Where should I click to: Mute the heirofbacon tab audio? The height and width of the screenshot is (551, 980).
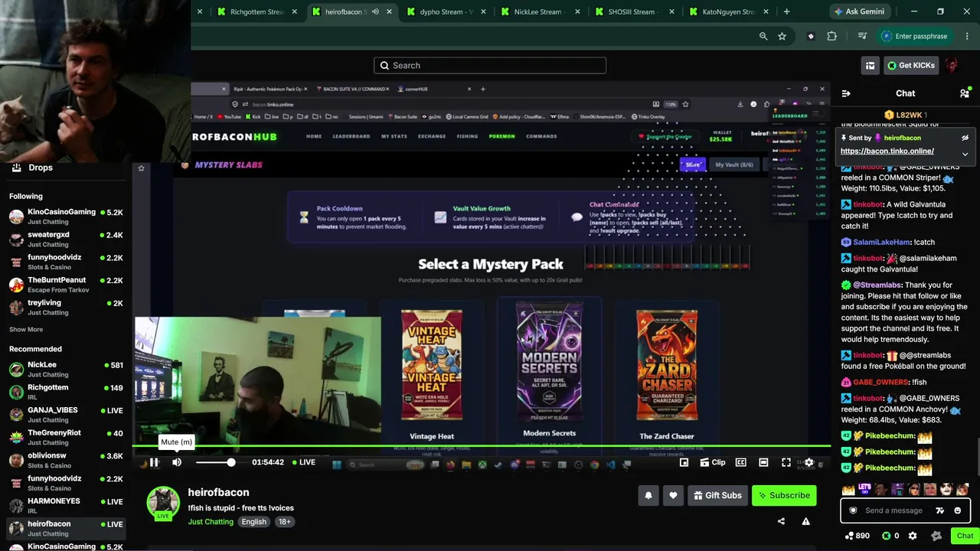click(375, 11)
